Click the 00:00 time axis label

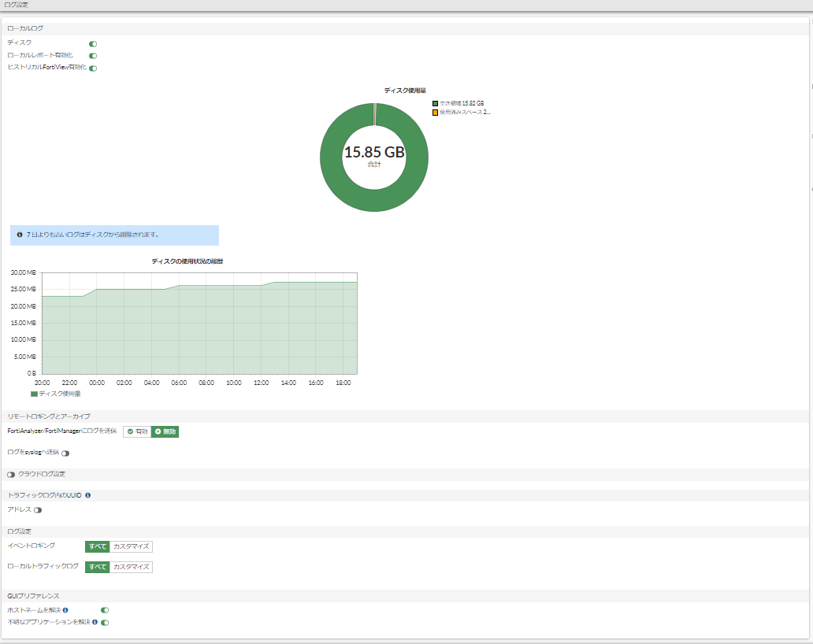97,383
